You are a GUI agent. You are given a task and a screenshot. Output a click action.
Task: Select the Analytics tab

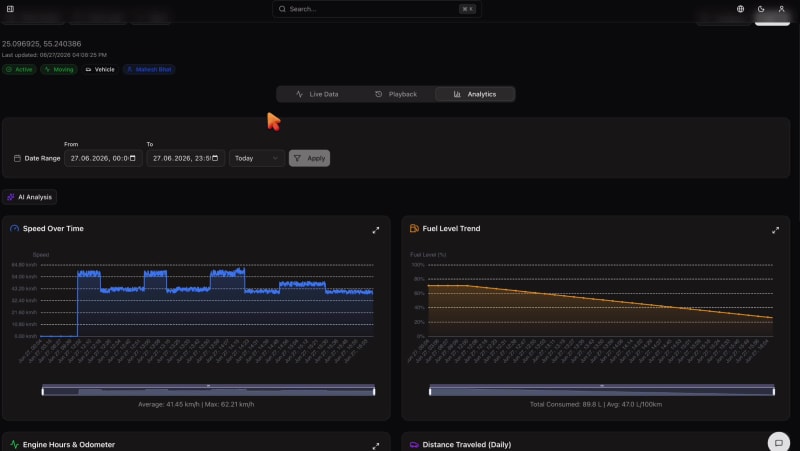click(x=475, y=94)
